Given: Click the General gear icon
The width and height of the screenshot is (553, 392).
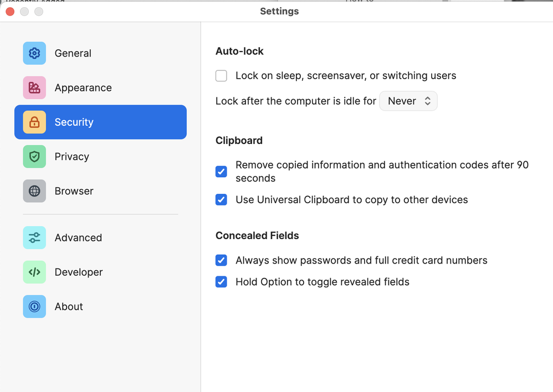Looking at the screenshot, I should [34, 53].
